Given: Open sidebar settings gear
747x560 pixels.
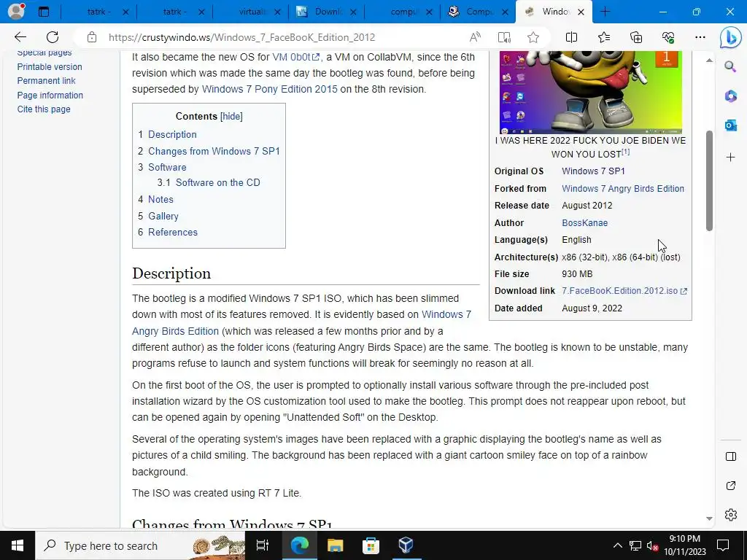Looking at the screenshot, I should [x=730, y=515].
